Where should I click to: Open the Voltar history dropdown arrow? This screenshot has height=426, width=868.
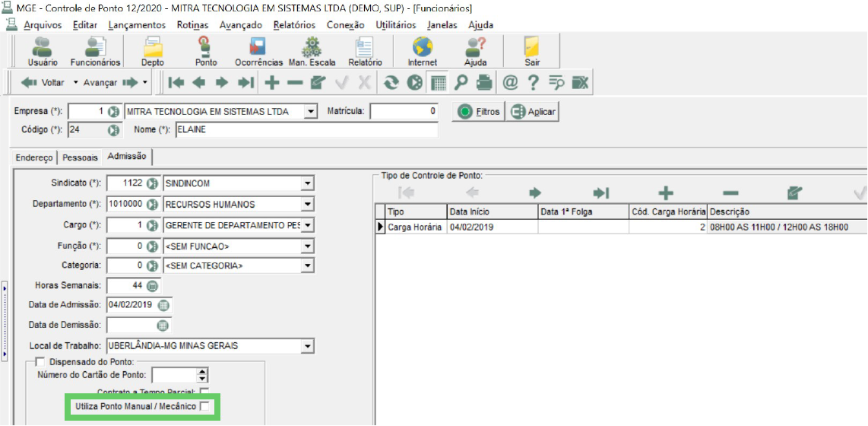(76, 83)
